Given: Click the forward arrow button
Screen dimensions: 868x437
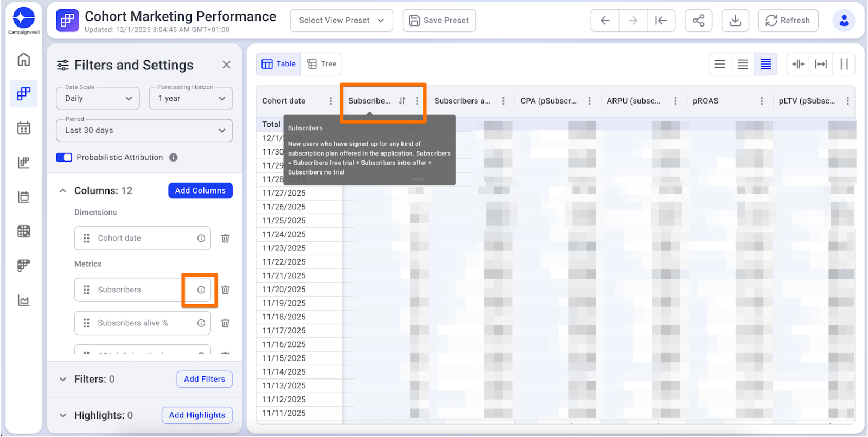Looking at the screenshot, I should click(x=633, y=21).
